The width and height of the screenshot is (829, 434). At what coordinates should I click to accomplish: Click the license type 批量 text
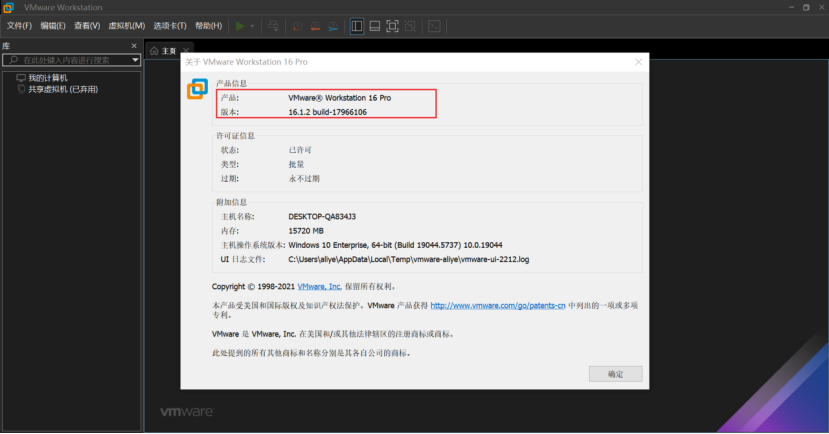point(296,164)
